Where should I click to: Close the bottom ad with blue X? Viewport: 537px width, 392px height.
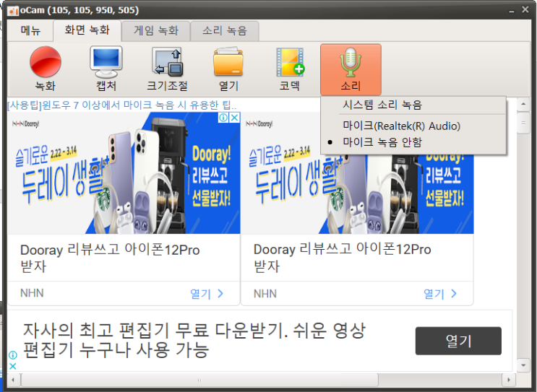pyautogui.click(x=13, y=366)
